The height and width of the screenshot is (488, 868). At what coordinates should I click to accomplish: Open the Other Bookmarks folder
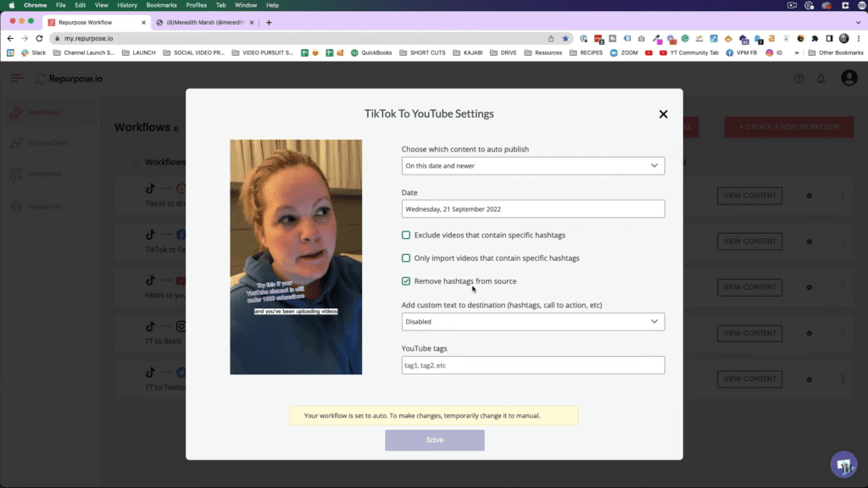coord(836,53)
